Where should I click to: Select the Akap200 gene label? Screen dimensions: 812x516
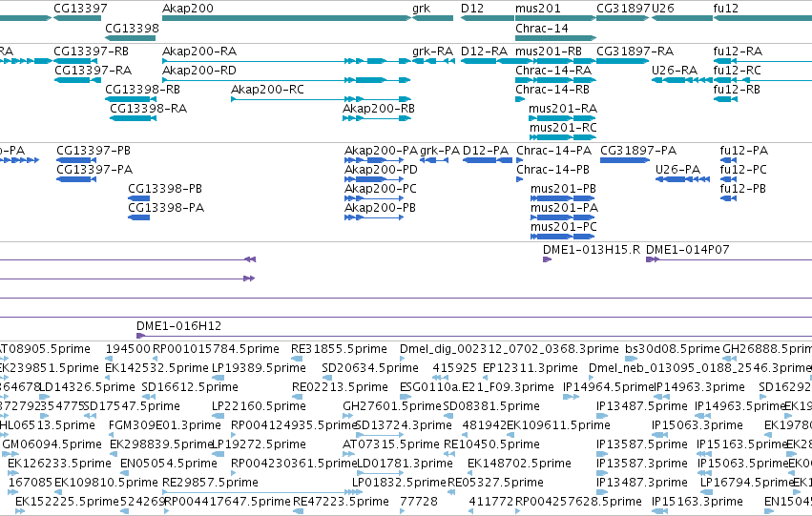187,9
